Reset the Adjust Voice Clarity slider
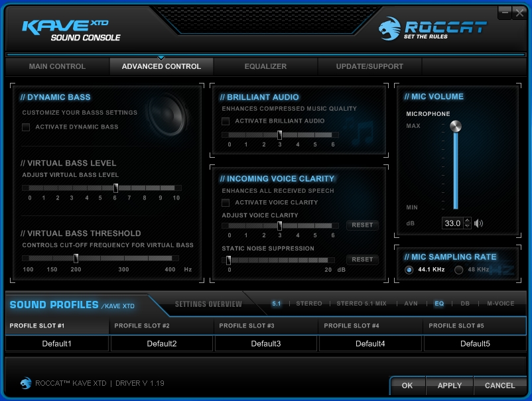 coord(362,225)
